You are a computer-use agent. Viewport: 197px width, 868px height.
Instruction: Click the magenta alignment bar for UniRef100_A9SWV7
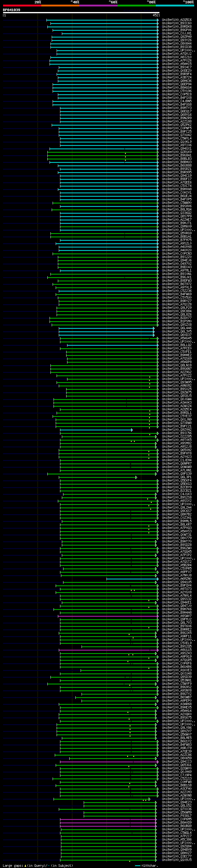(108, 616)
